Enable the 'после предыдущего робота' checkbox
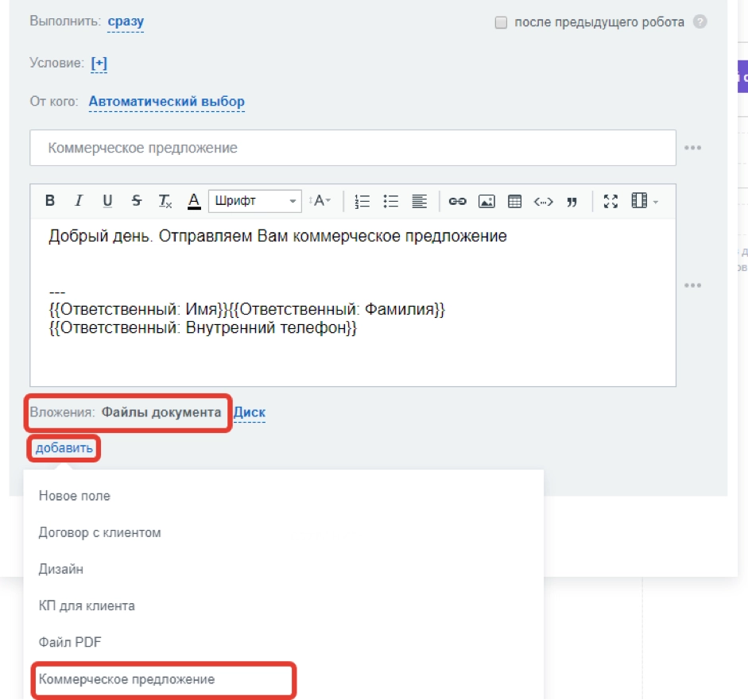 (x=499, y=21)
